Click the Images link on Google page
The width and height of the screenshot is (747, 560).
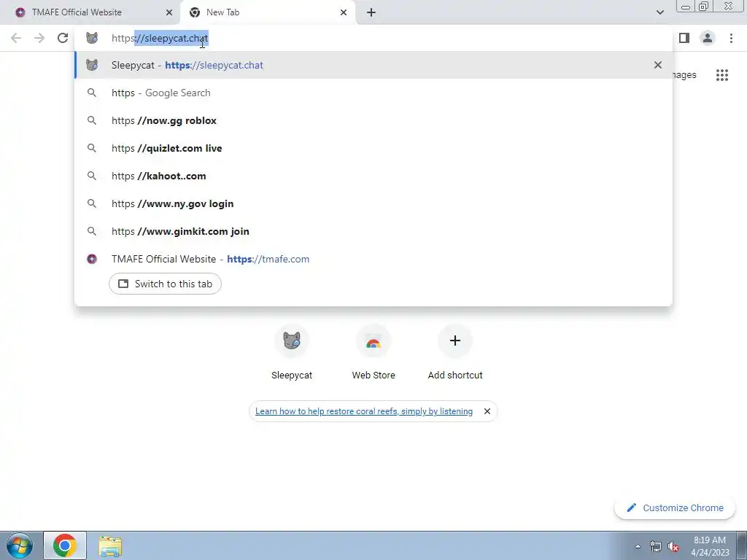pos(684,75)
